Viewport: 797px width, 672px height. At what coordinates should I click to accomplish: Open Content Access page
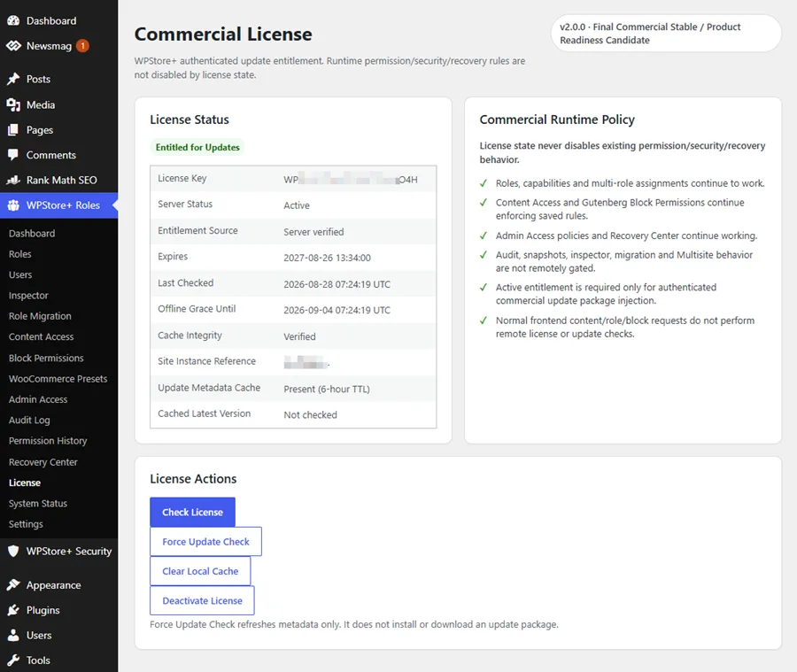pyautogui.click(x=41, y=336)
